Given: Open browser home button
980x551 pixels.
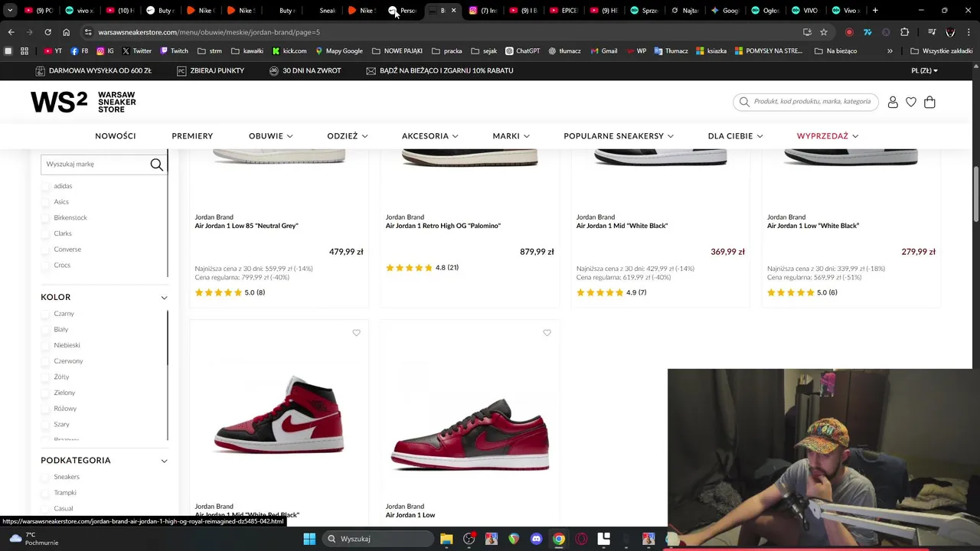Looking at the screenshot, I should [66, 32].
